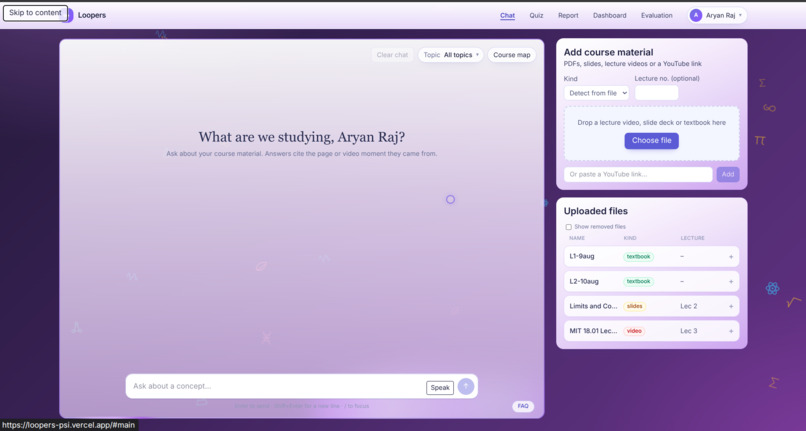Expand the L2-10aug file row plus icon

pyautogui.click(x=731, y=281)
